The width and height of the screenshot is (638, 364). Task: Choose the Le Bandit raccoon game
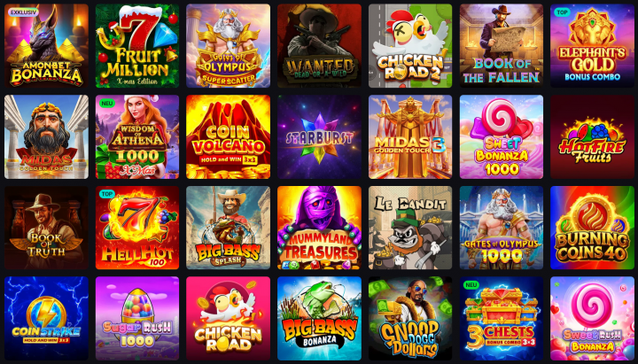pos(410,228)
